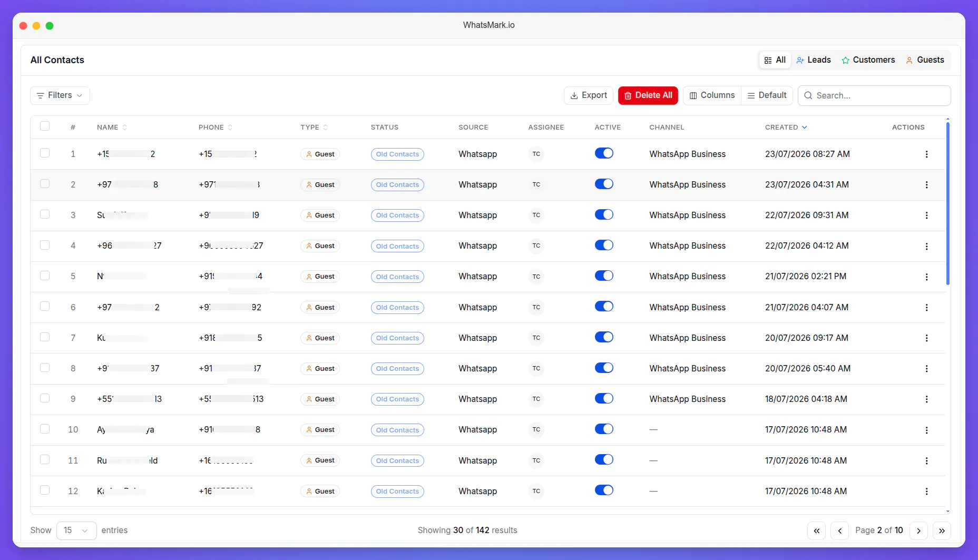Click the TC assignee avatar in row 5
This screenshot has width=978, height=560.
[536, 277]
